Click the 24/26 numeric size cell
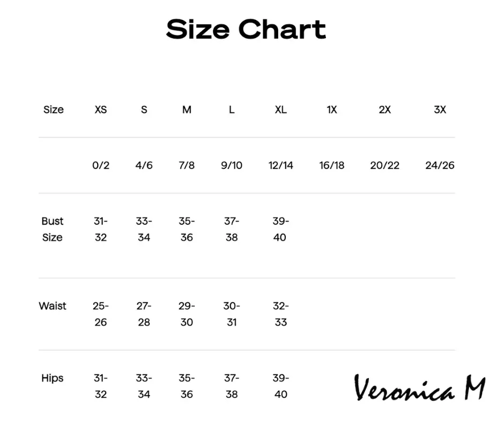 click(440, 165)
